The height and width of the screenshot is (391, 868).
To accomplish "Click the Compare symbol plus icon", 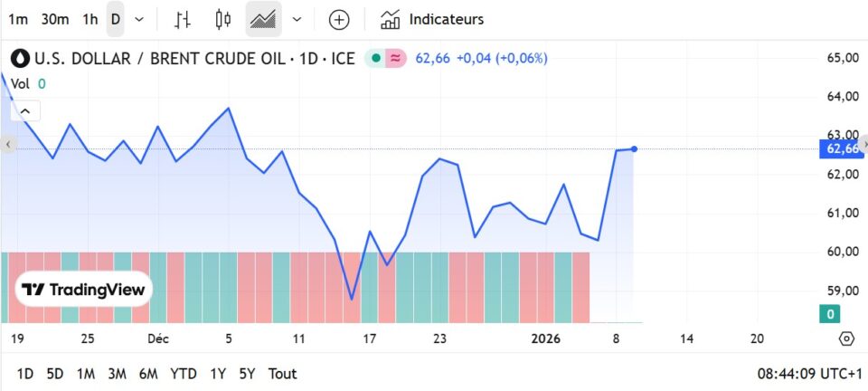I will (x=339, y=19).
